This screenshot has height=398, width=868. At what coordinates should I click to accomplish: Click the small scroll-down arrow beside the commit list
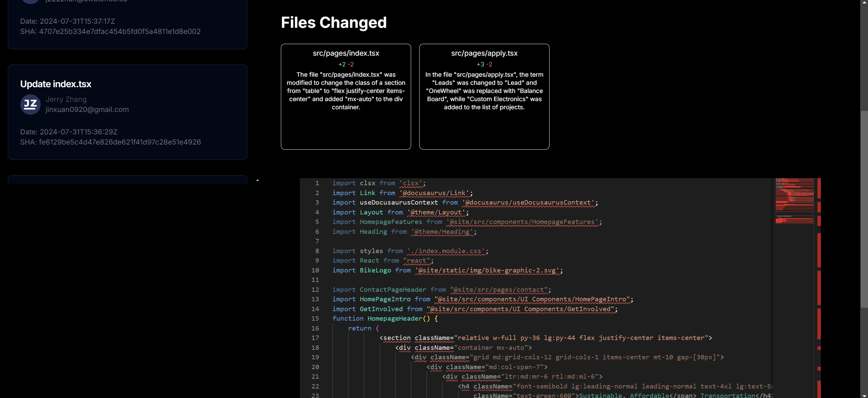click(x=258, y=181)
